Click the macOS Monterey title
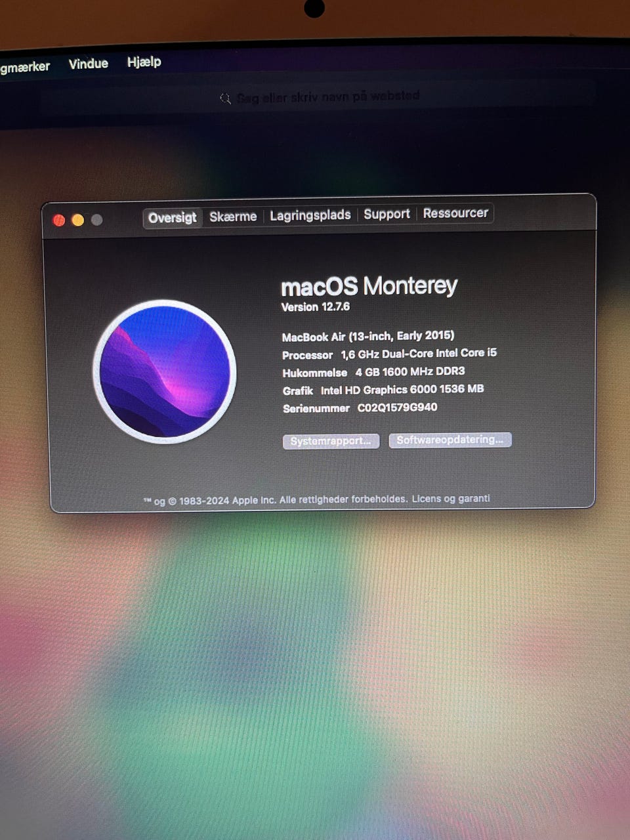 click(369, 286)
